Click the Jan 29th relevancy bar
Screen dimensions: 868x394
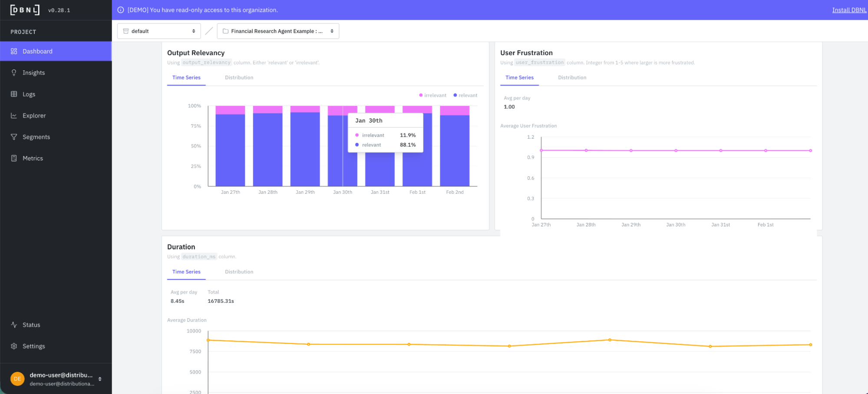[x=305, y=146]
